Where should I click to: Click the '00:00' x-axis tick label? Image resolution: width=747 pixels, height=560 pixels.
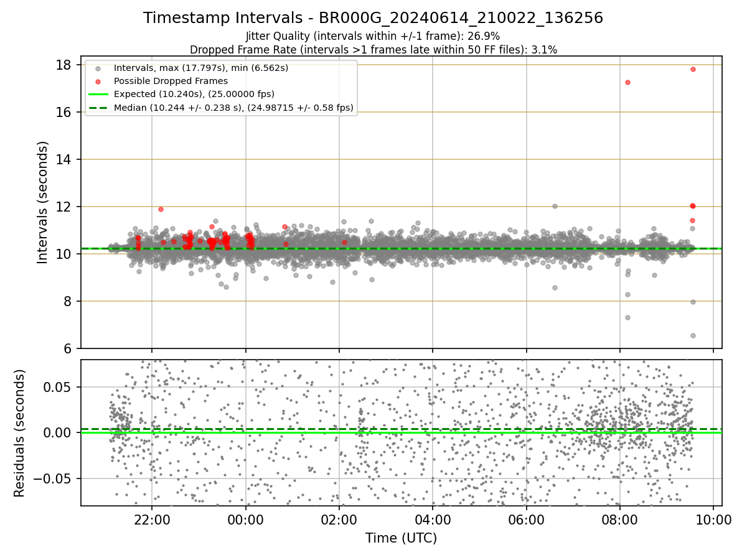click(x=245, y=519)
